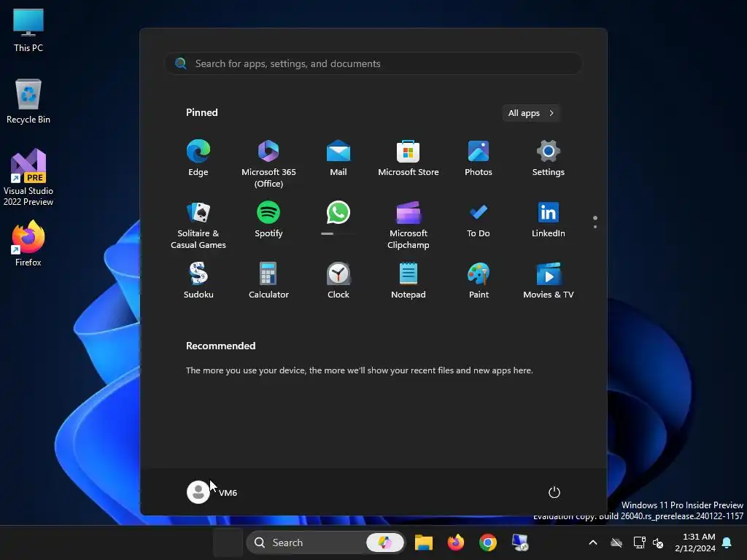Open the All apps list

coord(531,113)
